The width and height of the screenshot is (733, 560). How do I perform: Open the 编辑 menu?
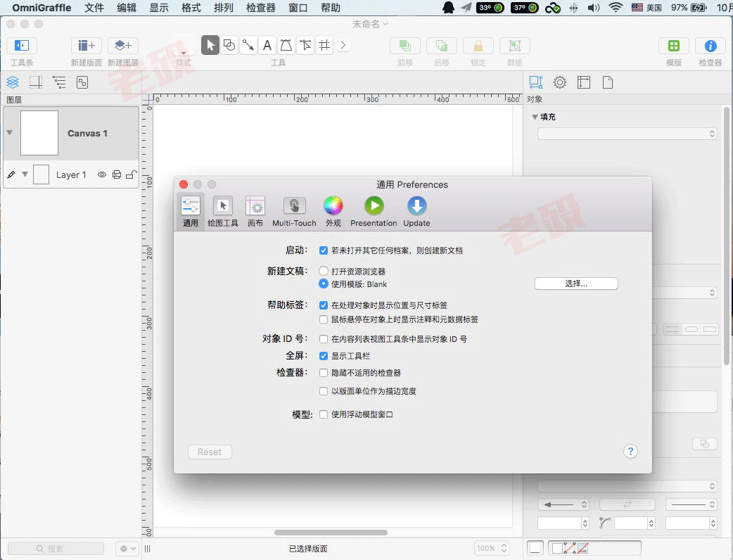click(x=126, y=8)
